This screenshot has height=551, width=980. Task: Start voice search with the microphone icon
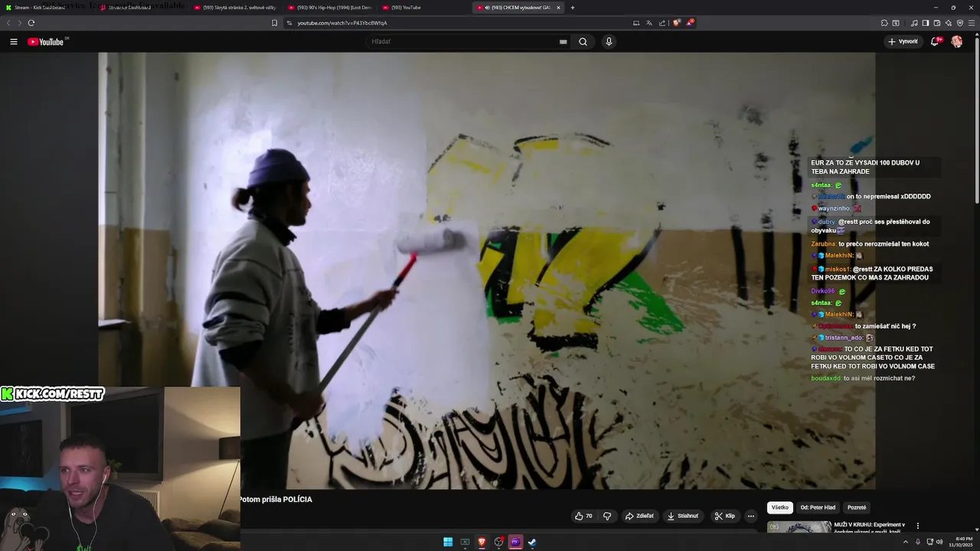(x=609, y=41)
